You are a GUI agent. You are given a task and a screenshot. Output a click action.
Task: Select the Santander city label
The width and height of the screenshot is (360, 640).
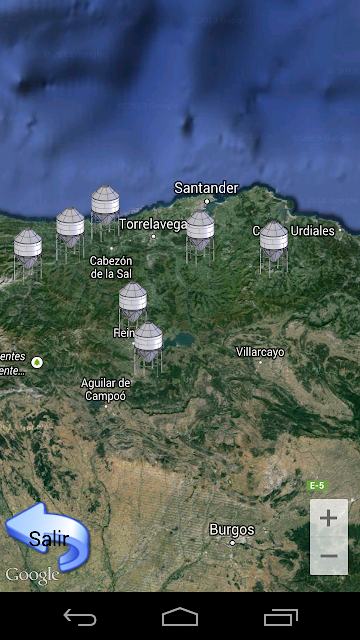[206, 188]
